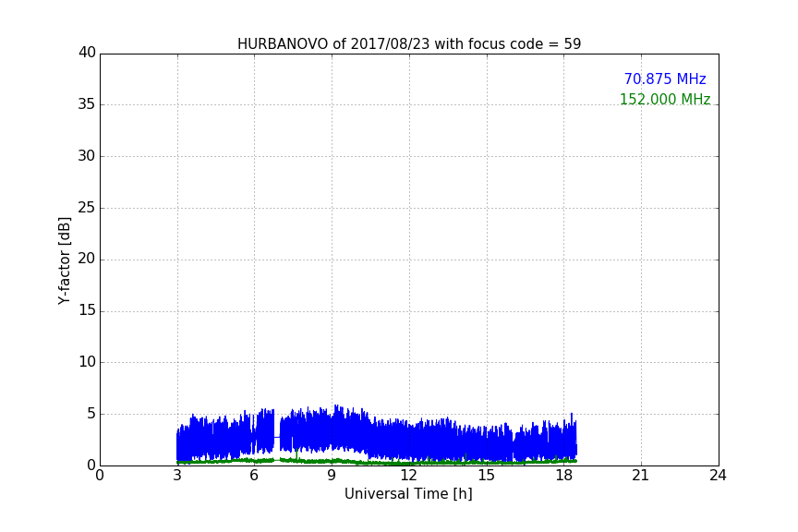798x532 pixels.
Task: Click the x-axis tick label 12
Action: coord(409,476)
